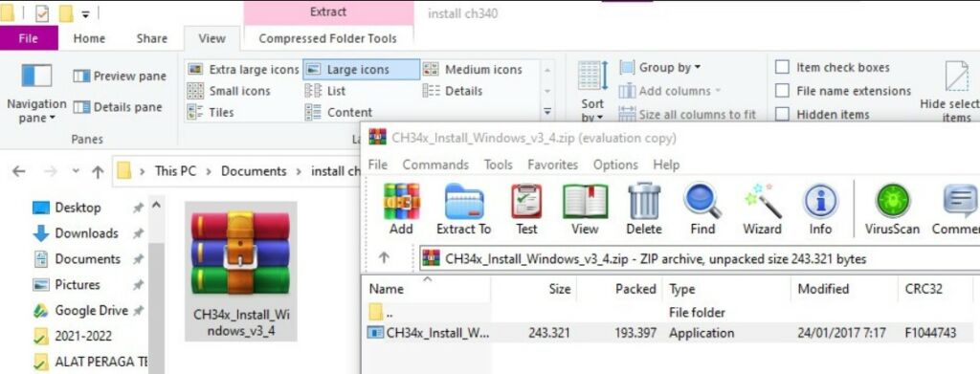Open Explorer File tab
Screen dimensions: 980x374
[x=28, y=38]
